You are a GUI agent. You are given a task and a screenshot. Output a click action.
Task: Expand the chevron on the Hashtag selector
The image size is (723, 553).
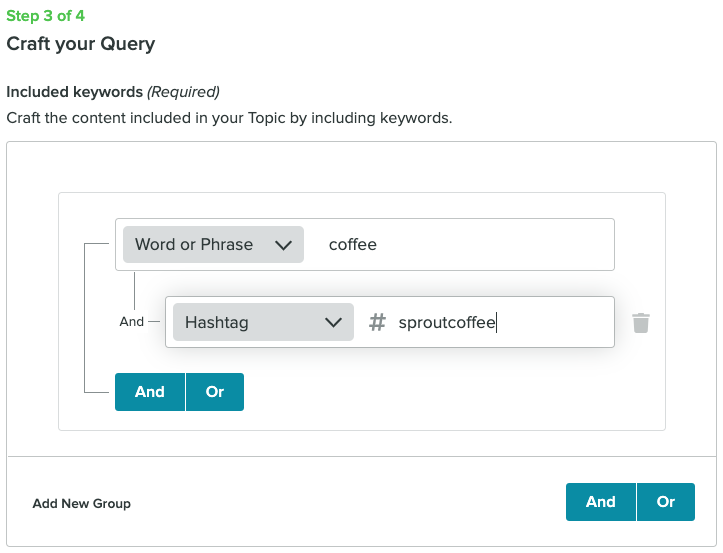tap(333, 322)
